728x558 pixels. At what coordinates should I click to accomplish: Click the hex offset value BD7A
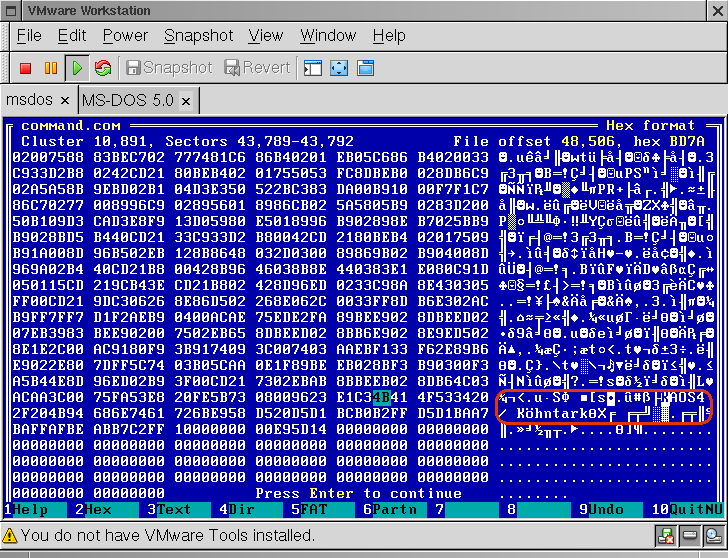687,142
